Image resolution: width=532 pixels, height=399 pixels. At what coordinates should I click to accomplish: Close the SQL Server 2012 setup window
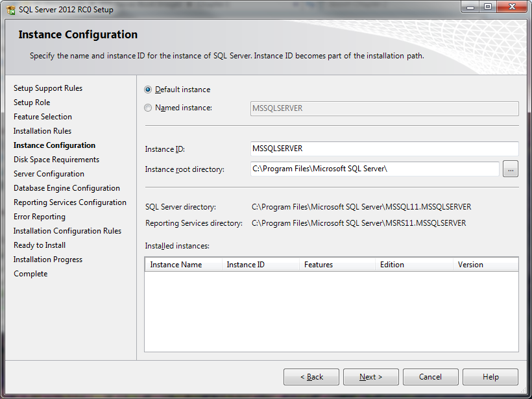pyautogui.click(x=513, y=7)
